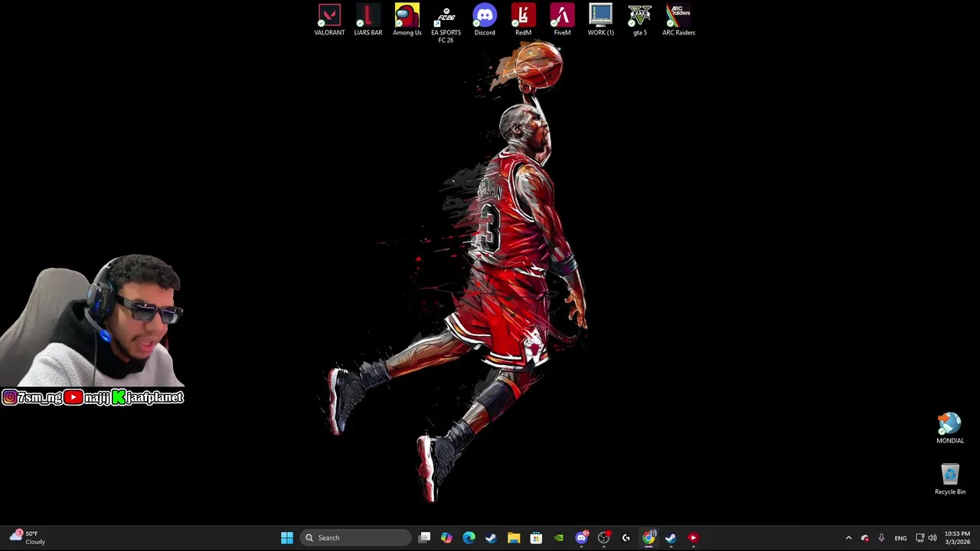Screen dimensions: 980x551
Task: Open File Explorer from the taskbar
Action: [514, 538]
